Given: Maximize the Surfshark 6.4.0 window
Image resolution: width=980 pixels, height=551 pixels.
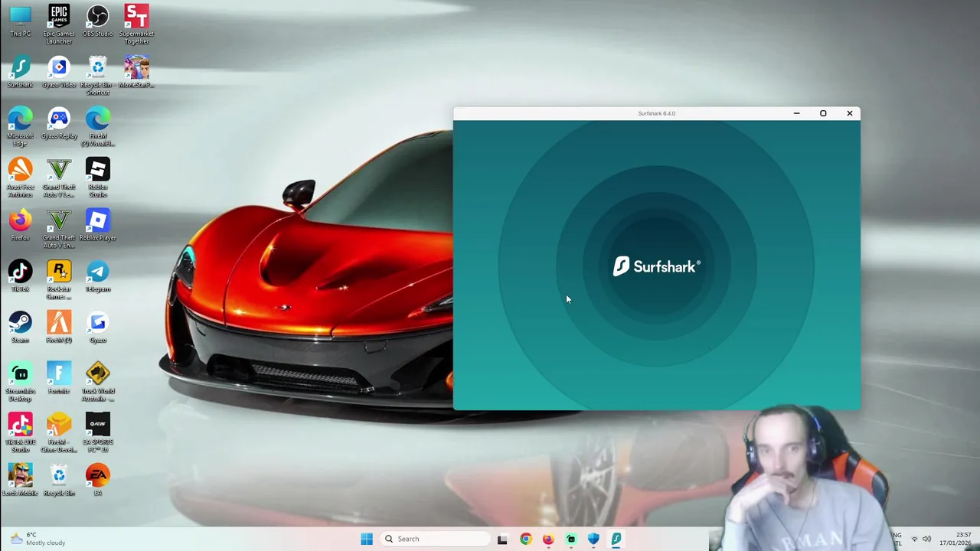Looking at the screenshot, I should pos(823,113).
